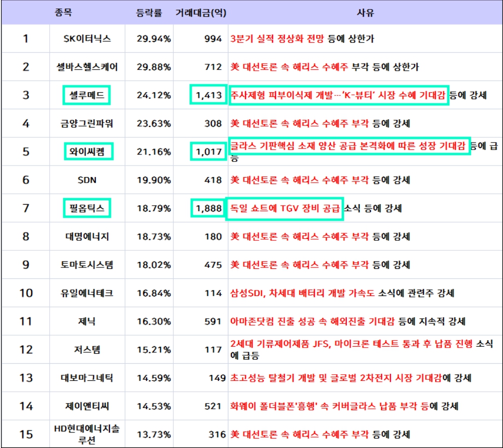Click trading value 1,413
This screenshot has height=448, width=503.
(209, 95)
